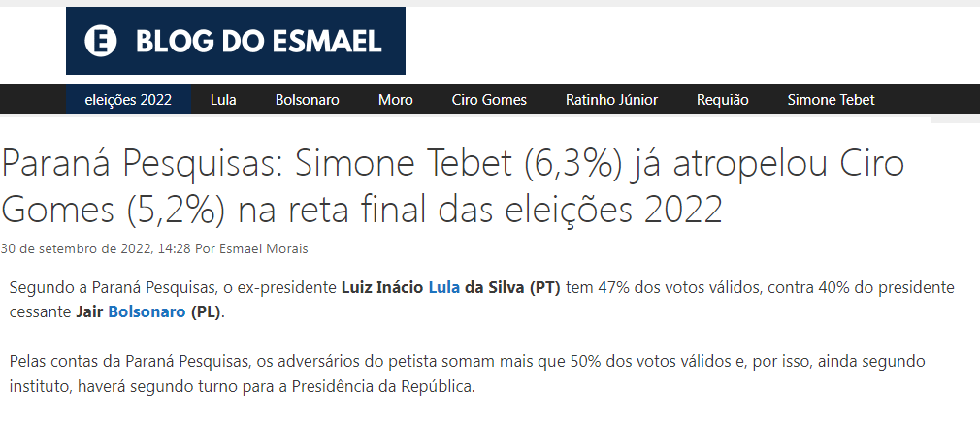This screenshot has width=980, height=425.
Task: Click the paragraph starting with Pelas contas
Action: pos(466,374)
